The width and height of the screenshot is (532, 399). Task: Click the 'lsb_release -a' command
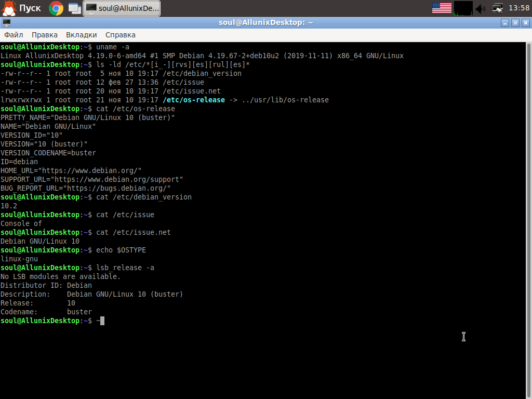125,268
